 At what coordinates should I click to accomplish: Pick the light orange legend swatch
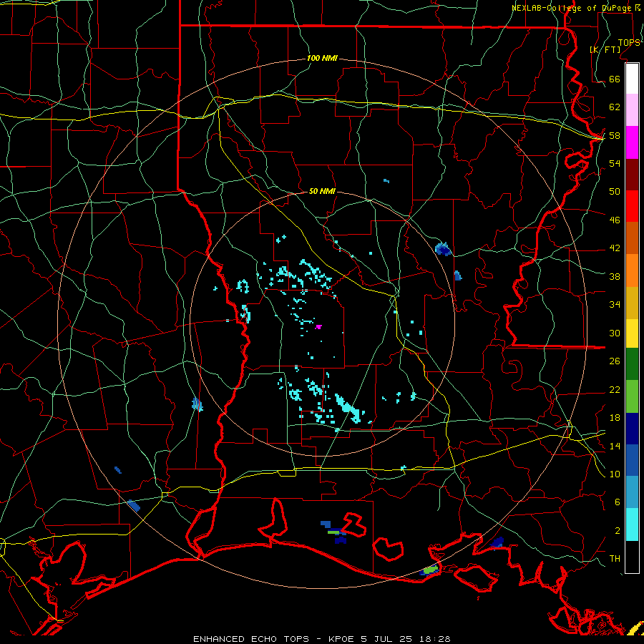click(x=632, y=270)
